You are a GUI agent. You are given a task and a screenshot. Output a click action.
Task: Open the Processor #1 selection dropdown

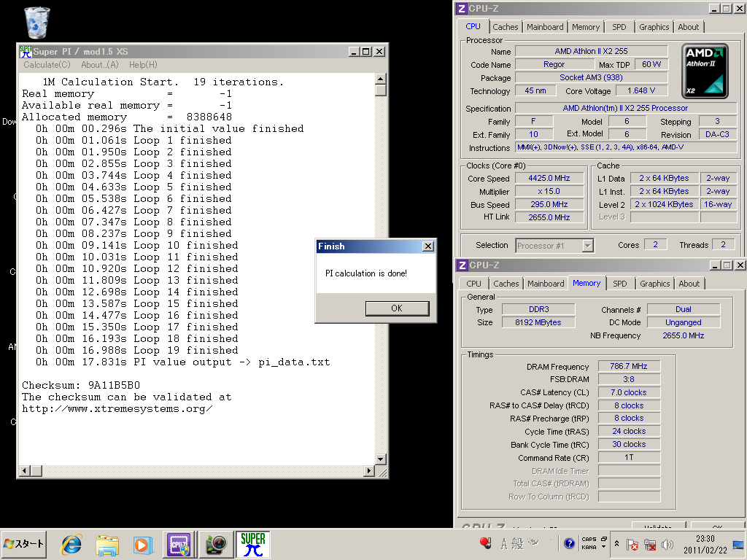click(587, 246)
